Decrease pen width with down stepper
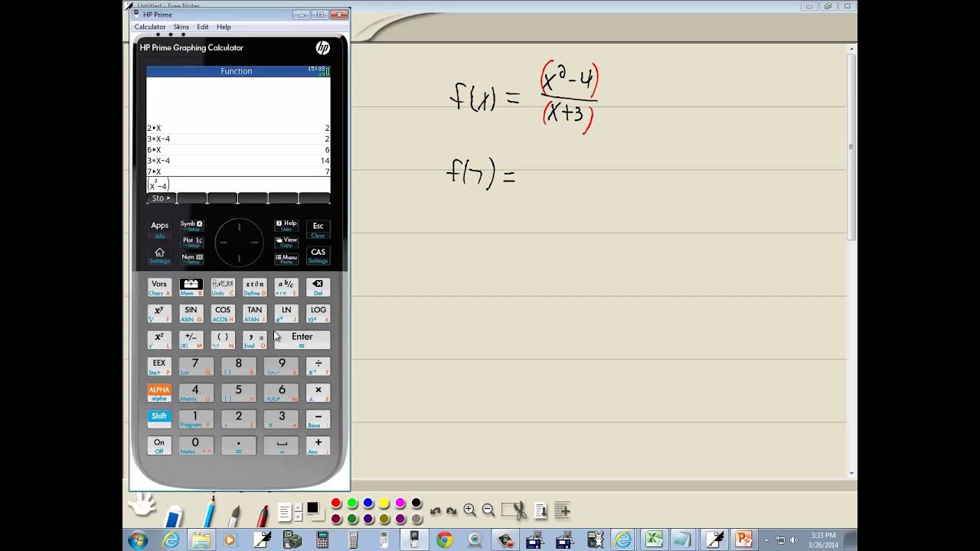This screenshot has height=551, width=980. click(299, 516)
